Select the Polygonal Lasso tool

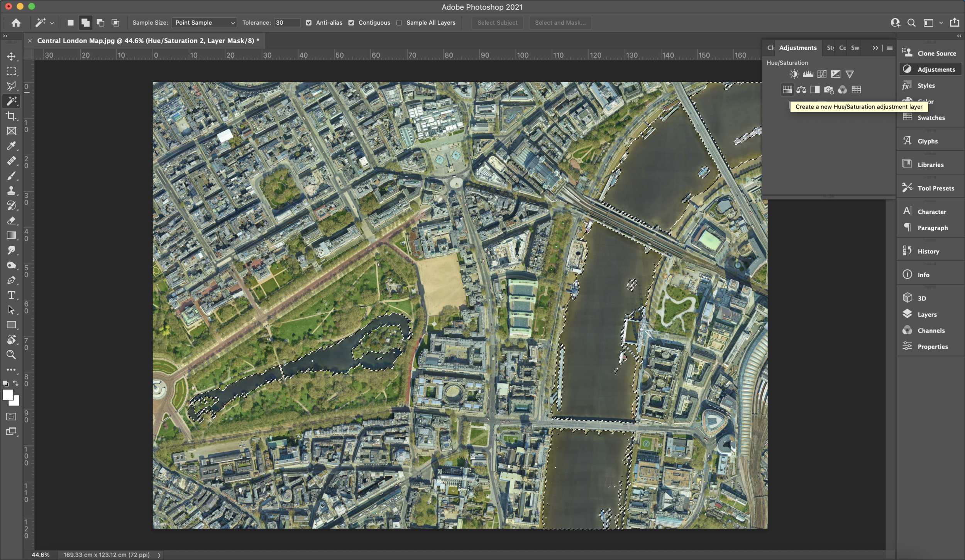click(x=11, y=86)
